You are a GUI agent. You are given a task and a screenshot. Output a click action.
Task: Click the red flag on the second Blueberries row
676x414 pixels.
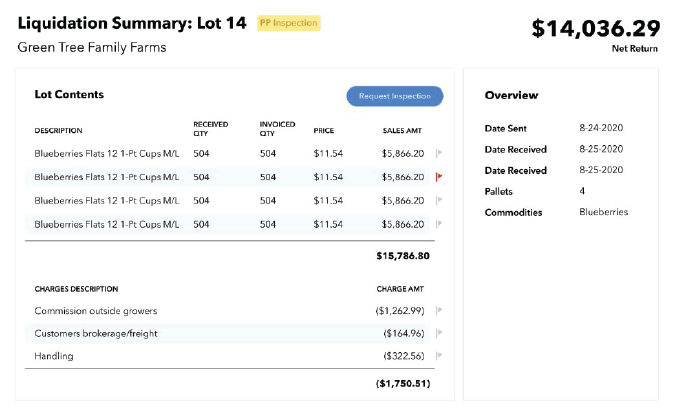(x=439, y=177)
